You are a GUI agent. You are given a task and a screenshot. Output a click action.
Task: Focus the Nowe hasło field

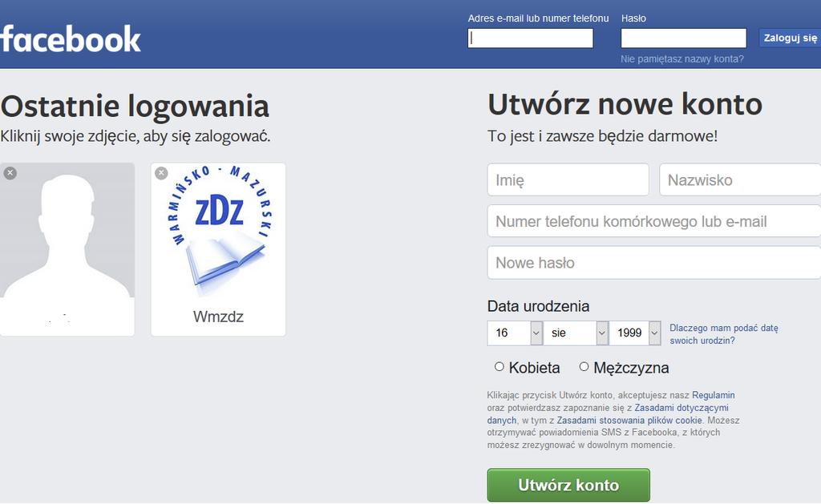[x=654, y=262]
